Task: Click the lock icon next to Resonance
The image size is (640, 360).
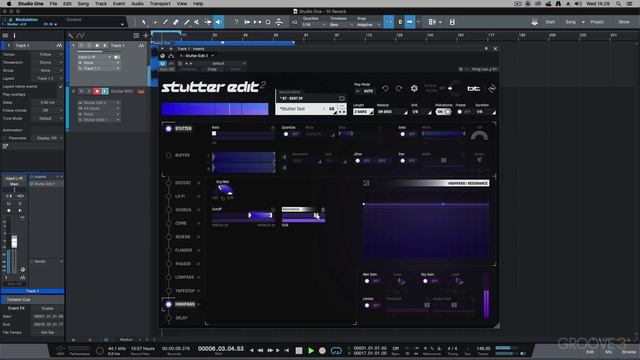Action: pos(322,209)
